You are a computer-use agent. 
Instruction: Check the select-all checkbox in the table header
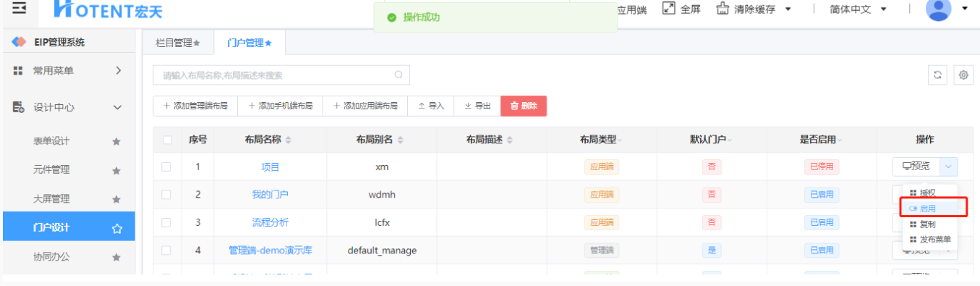167,140
